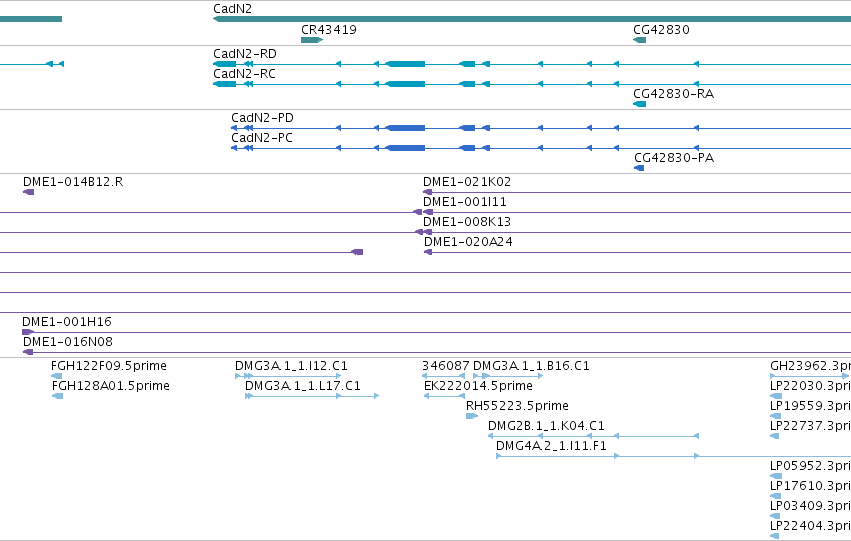851x541 pixels.
Task: Click the DME1-001I11 label
Action: pyautogui.click(x=465, y=202)
